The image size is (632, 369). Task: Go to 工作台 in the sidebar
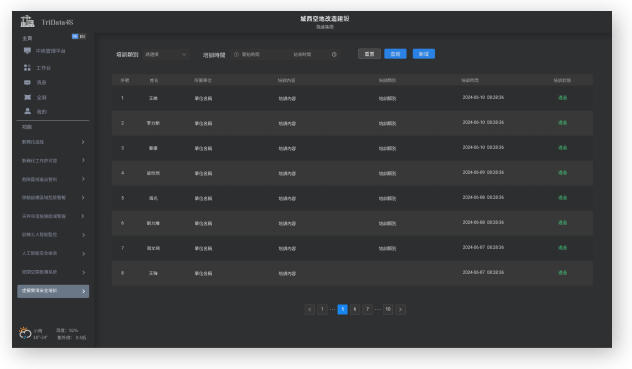click(x=43, y=68)
